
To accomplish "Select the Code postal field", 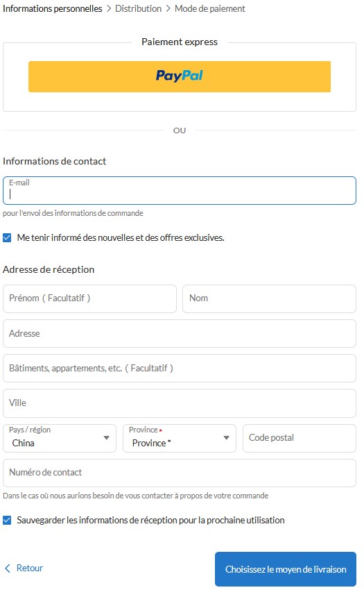I will [300, 438].
